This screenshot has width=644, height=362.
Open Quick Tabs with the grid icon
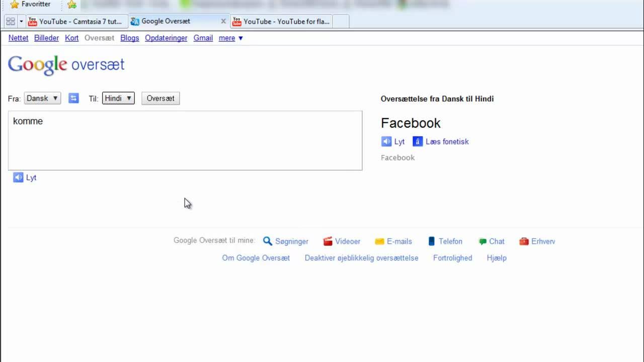pos(10,21)
